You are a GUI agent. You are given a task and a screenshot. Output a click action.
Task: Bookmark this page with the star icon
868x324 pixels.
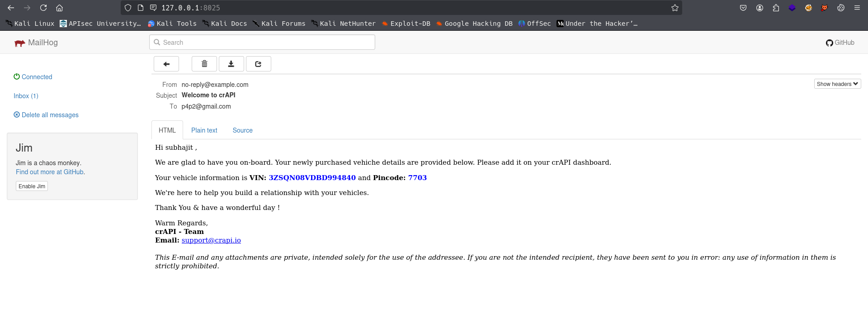[675, 8]
